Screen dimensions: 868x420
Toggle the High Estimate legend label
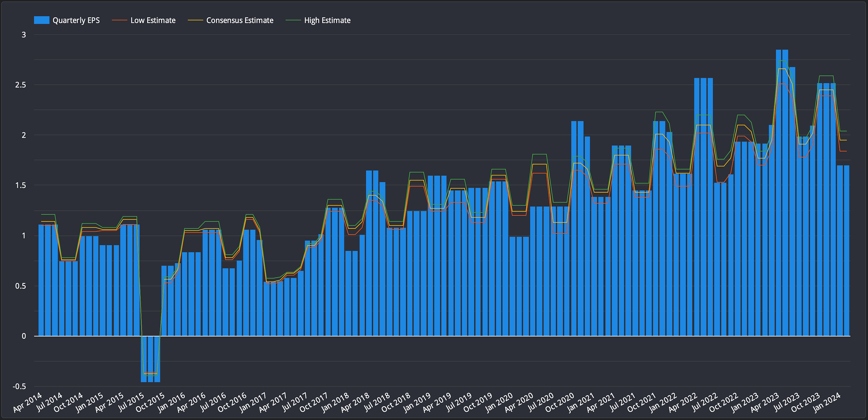(x=327, y=20)
